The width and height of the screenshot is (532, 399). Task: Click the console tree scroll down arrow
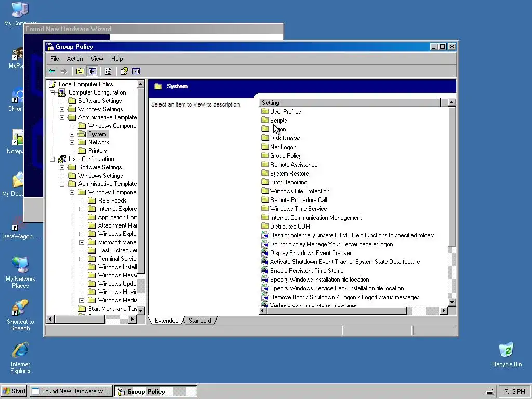coord(141,311)
